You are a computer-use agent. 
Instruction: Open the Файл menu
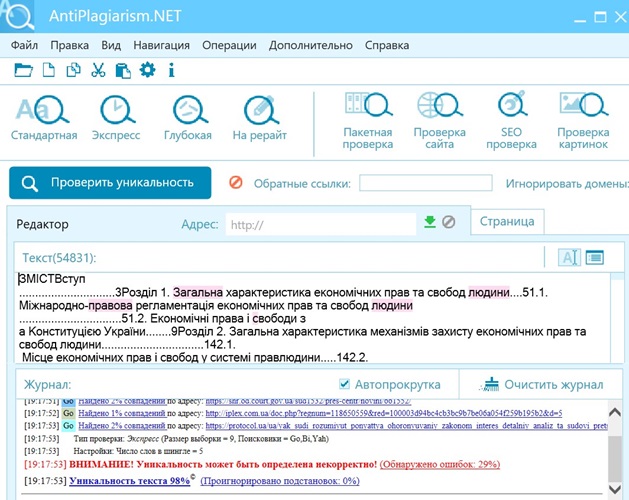pos(24,45)
